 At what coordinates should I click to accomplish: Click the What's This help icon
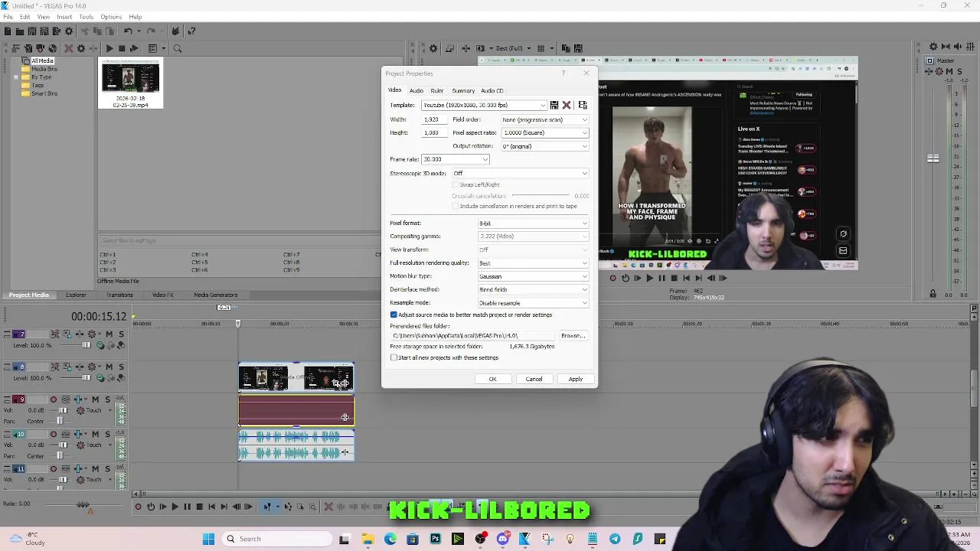coord(191,31)
